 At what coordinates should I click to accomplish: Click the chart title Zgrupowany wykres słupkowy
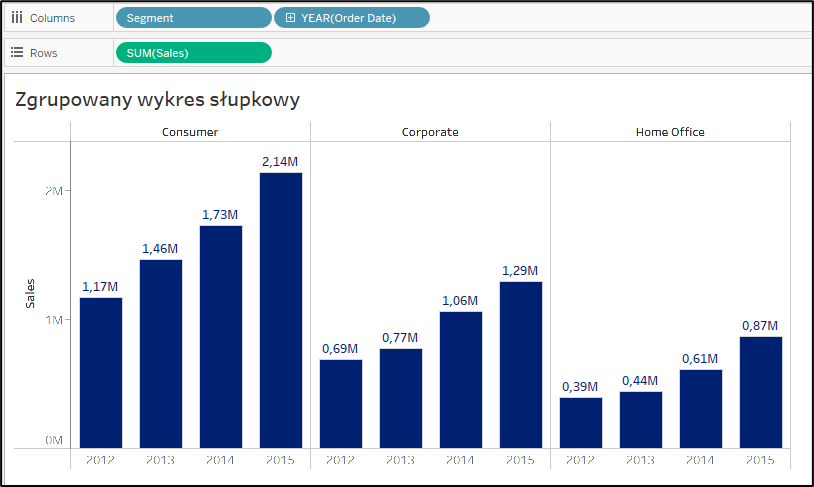pyautogui.click(x=157, y=99)
